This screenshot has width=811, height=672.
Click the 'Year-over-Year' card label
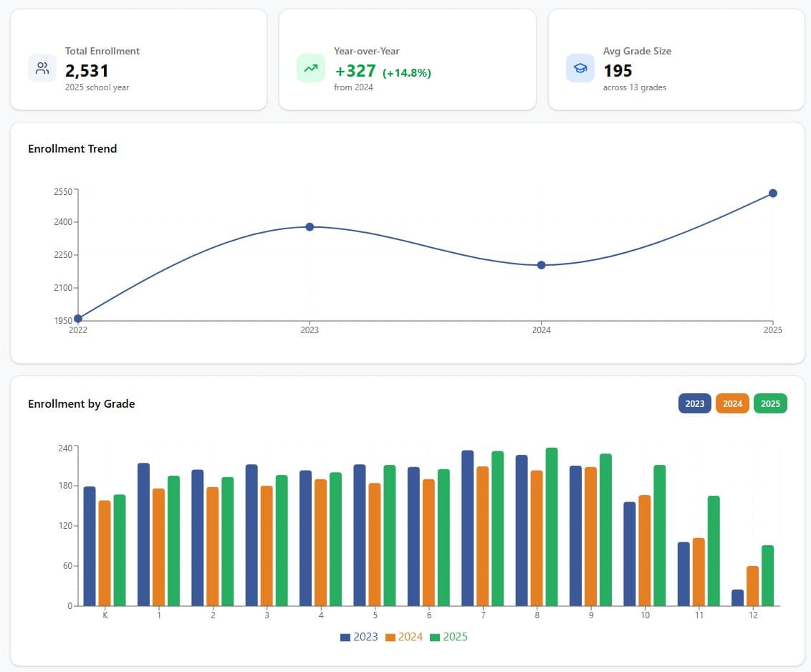pos(367,51)
